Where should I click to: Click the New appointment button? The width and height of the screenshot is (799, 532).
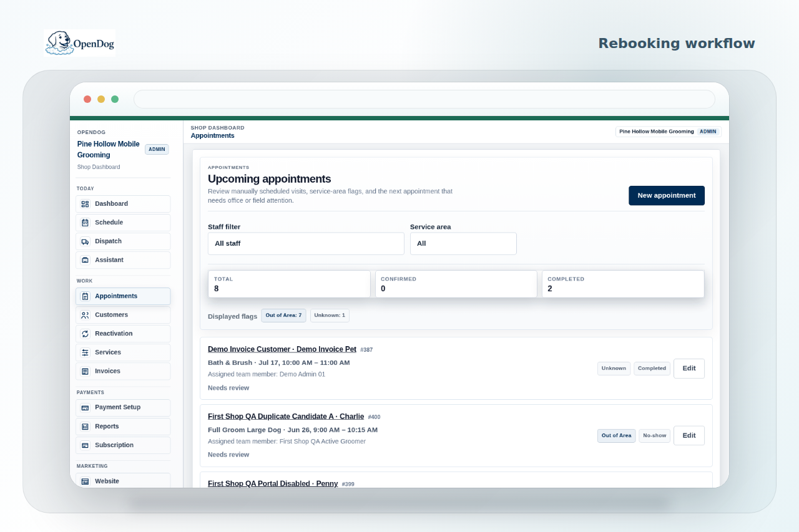[x=667, y=195]
